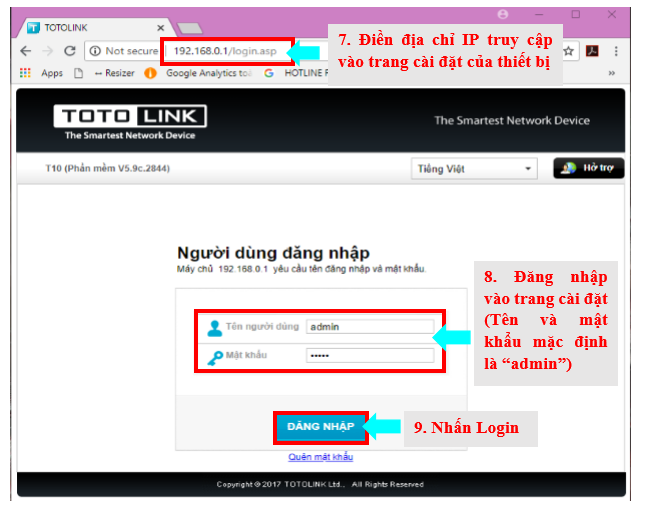Open the Tiếng Việt language dropdown
The width and height of the screenshot is (645, 509).
[x=474, y=169]
